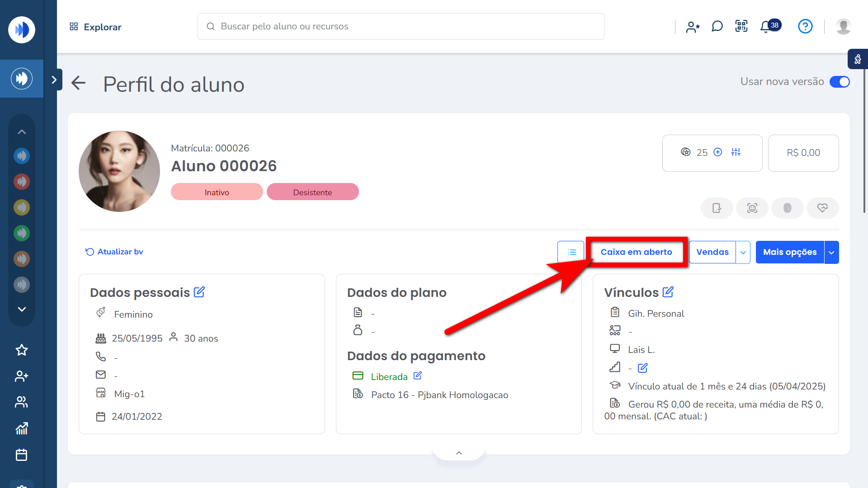Viewport: 868px width, 488px height.
Task: Open the Explorar menu
Action: pos(95,27)
